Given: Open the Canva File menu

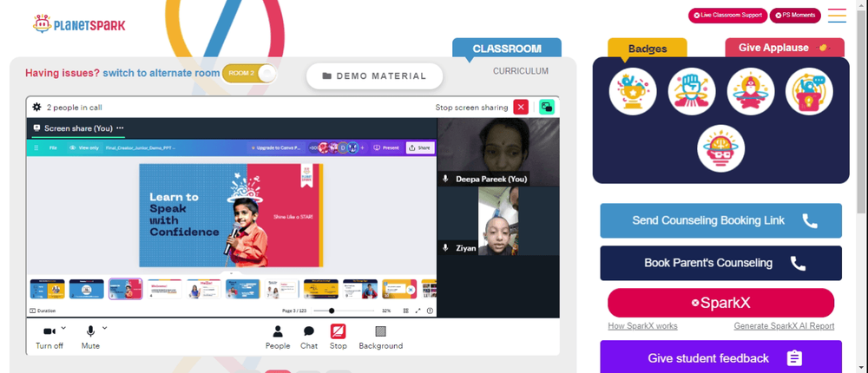Looking at the screenshot, I should point(53,147).
